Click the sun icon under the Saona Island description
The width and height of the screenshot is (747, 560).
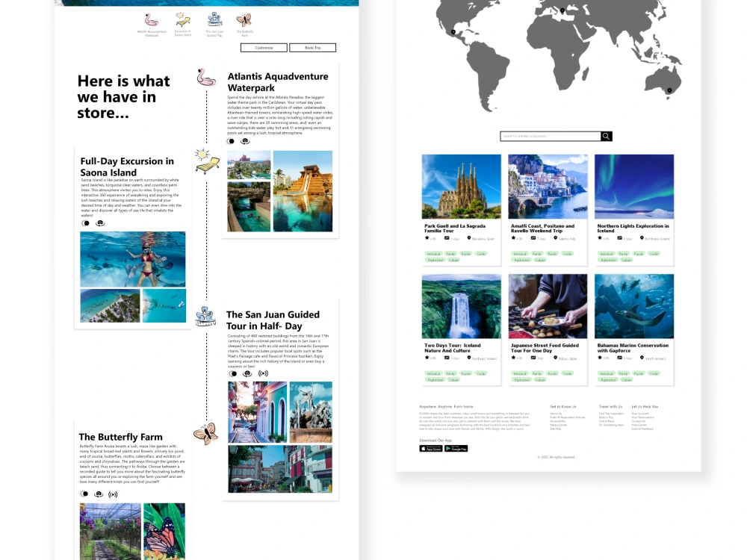tap(85, 223)
